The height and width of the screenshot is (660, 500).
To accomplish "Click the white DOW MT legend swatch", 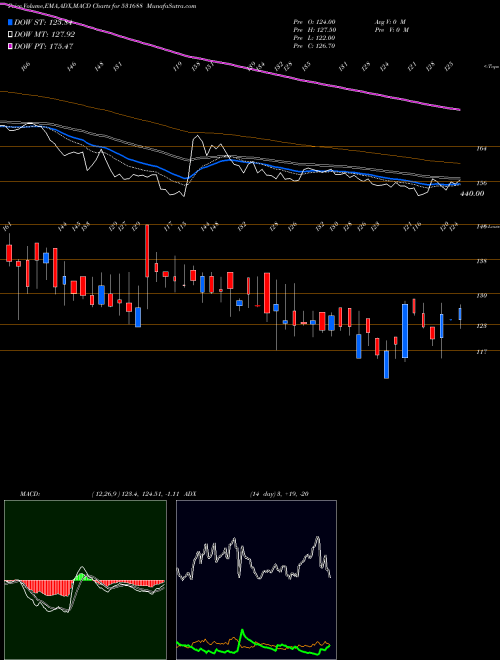I will [10, 35].
